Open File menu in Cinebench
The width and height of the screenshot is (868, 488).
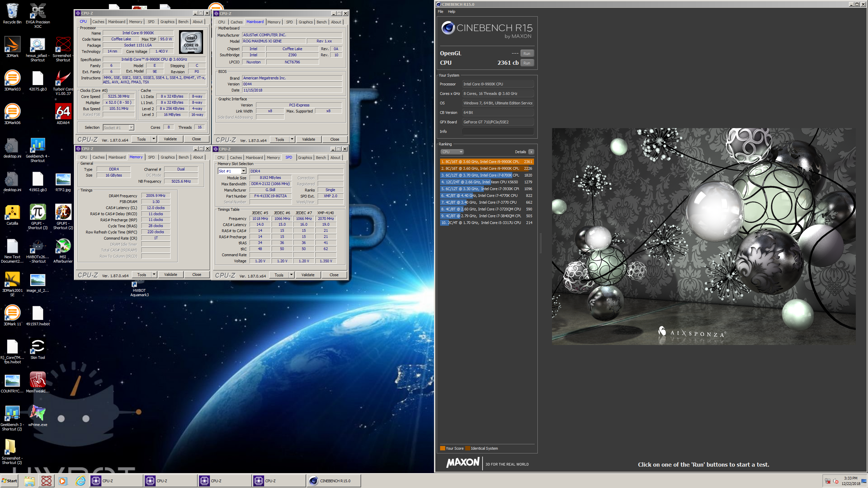coord(440,12)
